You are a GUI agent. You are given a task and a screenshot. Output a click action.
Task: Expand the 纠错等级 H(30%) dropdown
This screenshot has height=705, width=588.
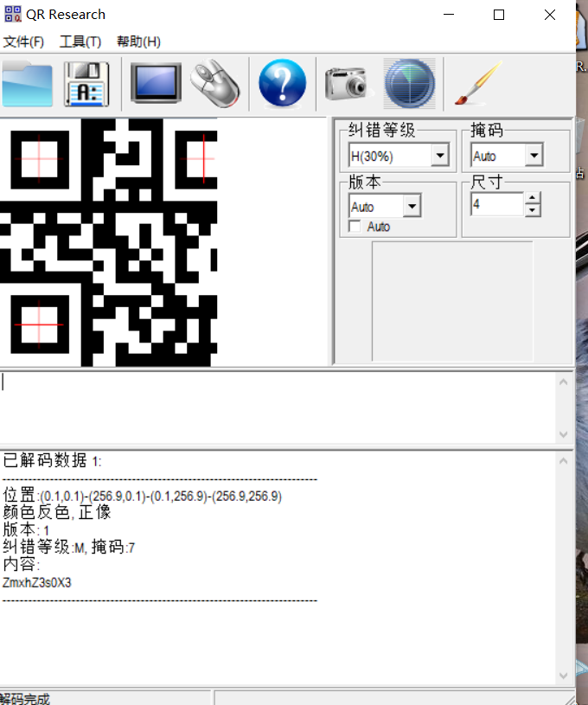click(439, 156)
